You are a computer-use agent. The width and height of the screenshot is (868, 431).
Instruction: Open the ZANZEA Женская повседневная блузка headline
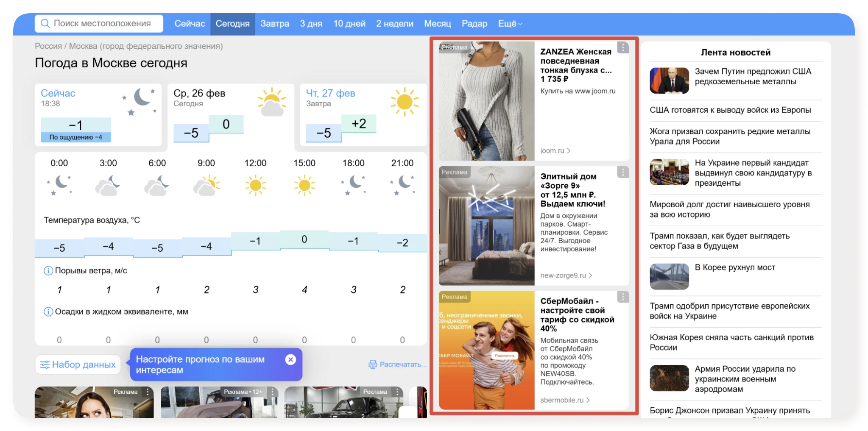pyautogui.click(x=576, y=65)
